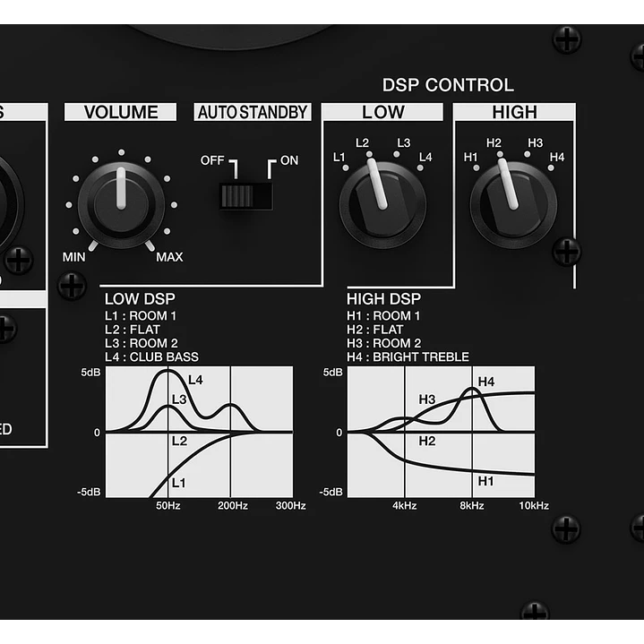
Task: Click the 10kHz axis label
Action: pyautogui.click(x=534, y=505)
